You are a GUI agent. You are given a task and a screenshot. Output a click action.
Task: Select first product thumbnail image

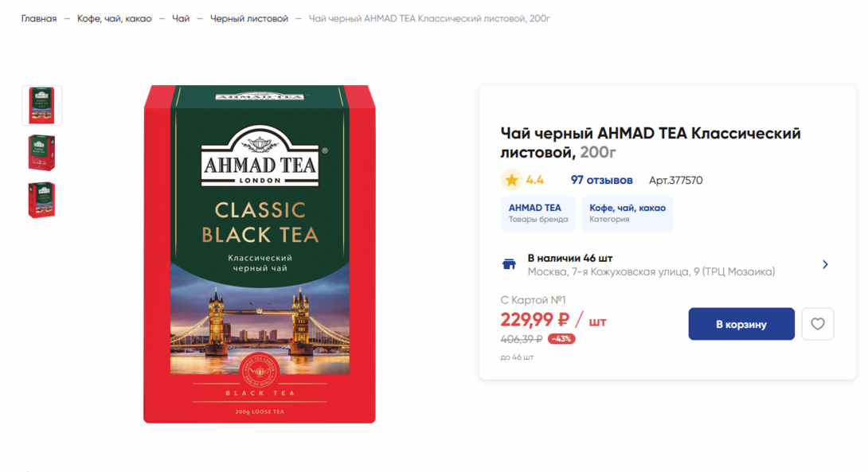point(41,105)
